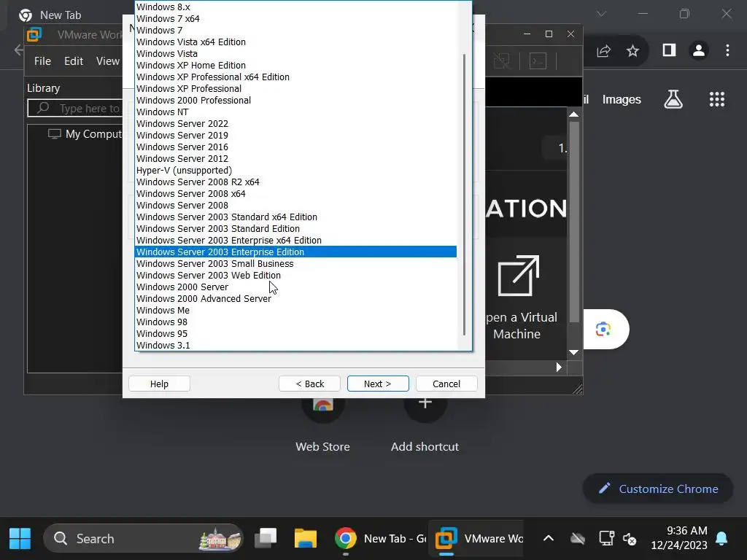
Task: Open the Windows Start menu
Action: (x=20, y=539)
